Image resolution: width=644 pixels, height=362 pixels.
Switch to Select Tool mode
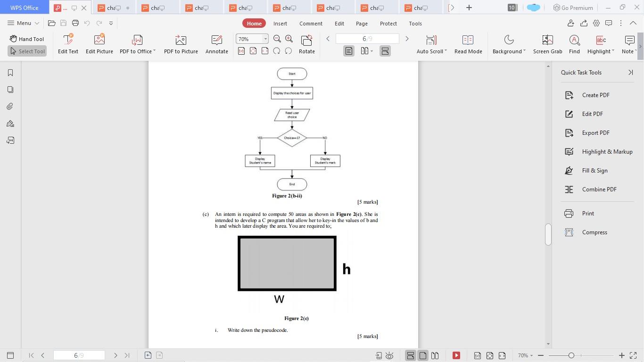click(27, 51)
